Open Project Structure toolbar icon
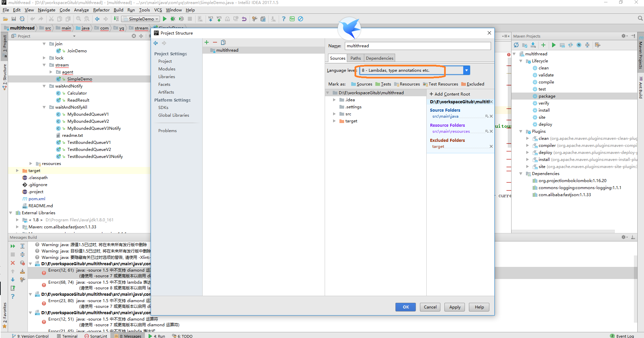 (263, 19)
